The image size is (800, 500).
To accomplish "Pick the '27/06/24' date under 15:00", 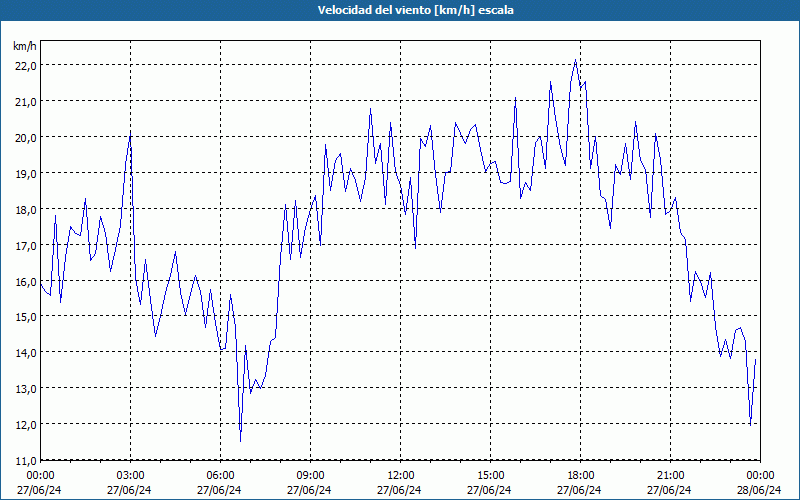I will click(x=489, y=490).
